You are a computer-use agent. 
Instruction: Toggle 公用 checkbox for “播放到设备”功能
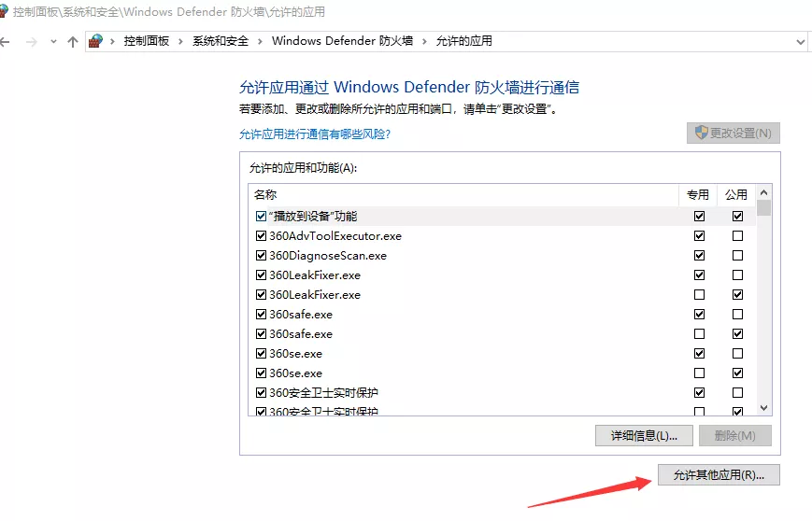pyautogui.click(x=737, y=217)
